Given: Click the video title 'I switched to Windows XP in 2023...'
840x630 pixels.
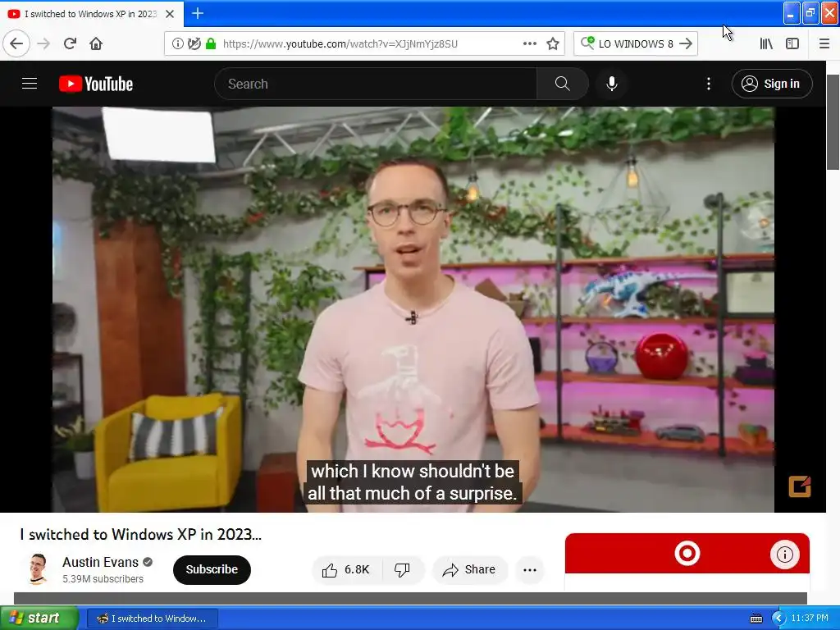Looking at the screenshot, I should click(x=141, y=534).
